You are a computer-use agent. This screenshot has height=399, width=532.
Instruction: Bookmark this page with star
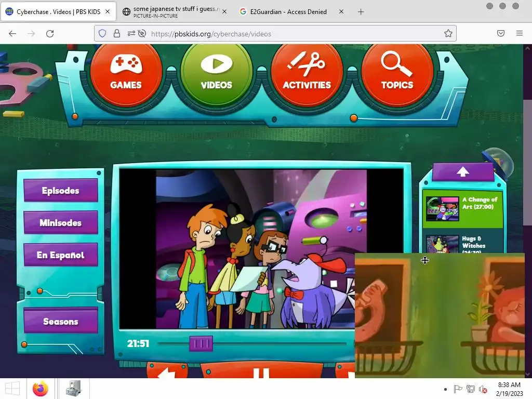[x=448, y=34]
